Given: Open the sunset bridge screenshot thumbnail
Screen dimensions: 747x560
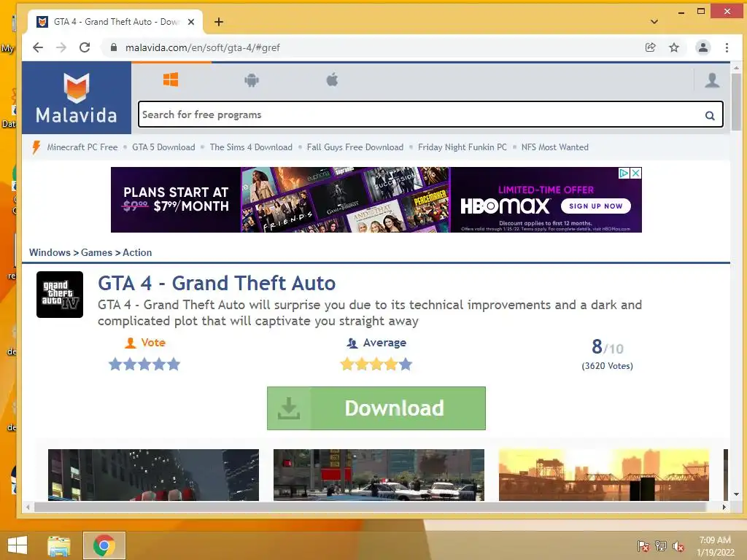Looking at the screenshot, I should (x=603, y=475).
